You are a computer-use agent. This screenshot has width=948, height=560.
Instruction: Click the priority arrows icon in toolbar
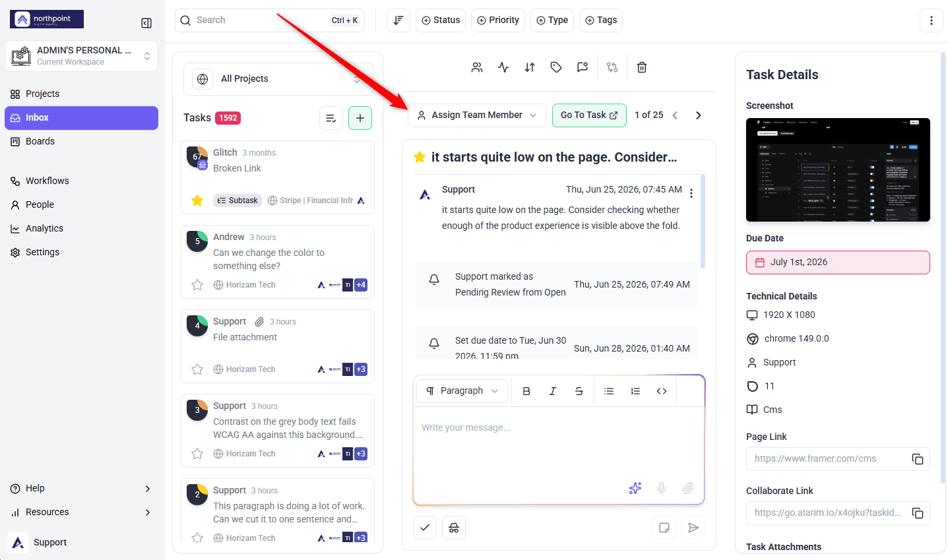pyautogui.click(x=530, y=67)
